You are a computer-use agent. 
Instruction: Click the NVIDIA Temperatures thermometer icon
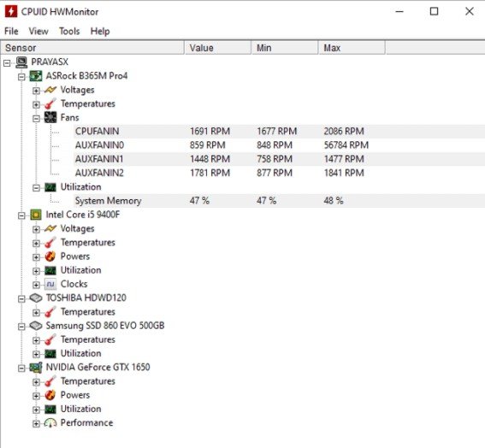click(x=50, y=381)
